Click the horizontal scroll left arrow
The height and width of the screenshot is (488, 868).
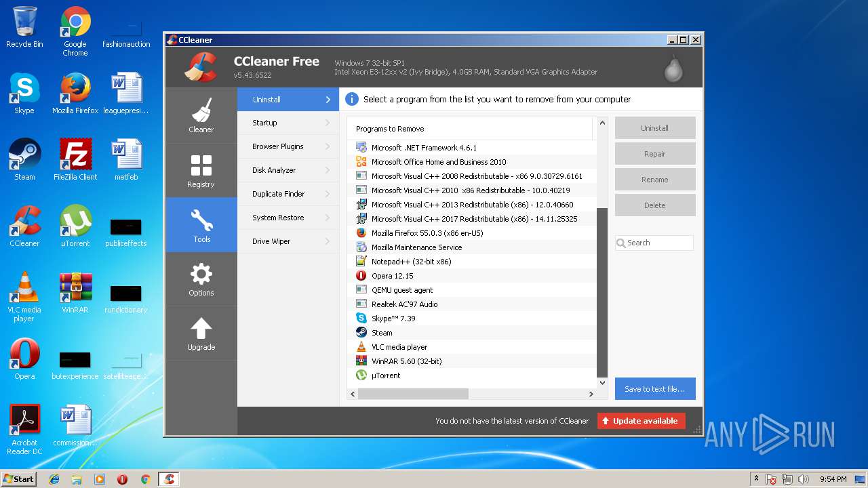click(353, 394)
